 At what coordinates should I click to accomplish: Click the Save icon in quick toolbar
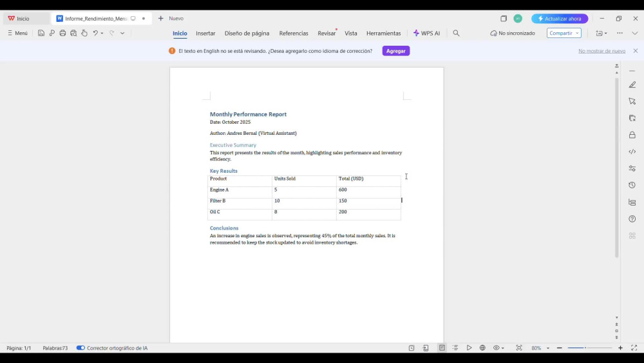click(41, 34)
